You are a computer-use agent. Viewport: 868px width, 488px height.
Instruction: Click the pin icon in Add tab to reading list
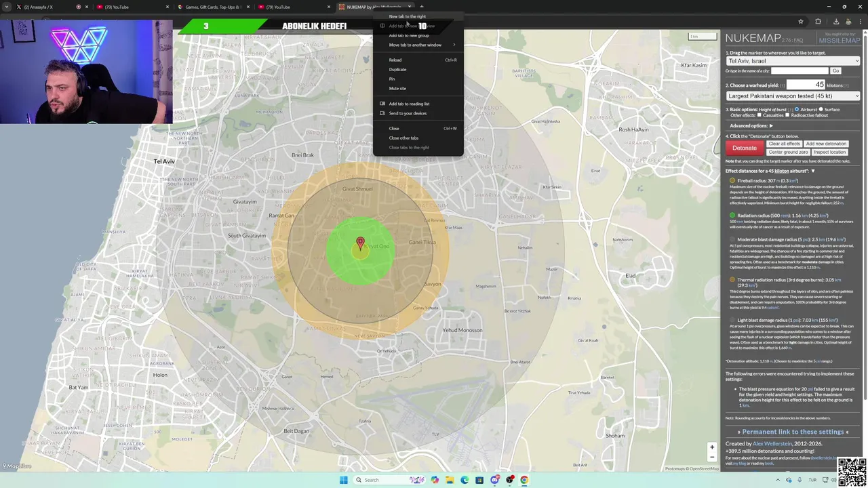click(382, 104)
